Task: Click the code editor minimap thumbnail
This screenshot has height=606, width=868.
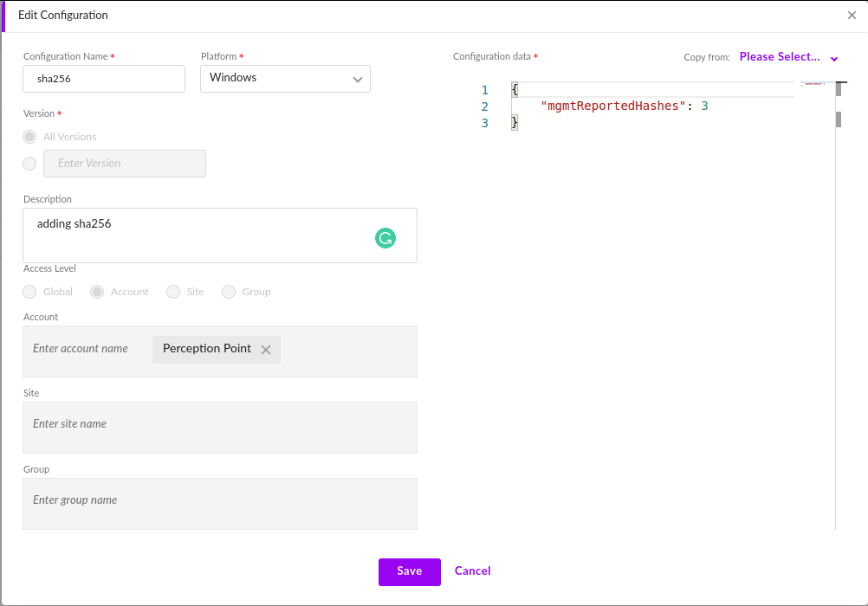Action: pos(813,84)
